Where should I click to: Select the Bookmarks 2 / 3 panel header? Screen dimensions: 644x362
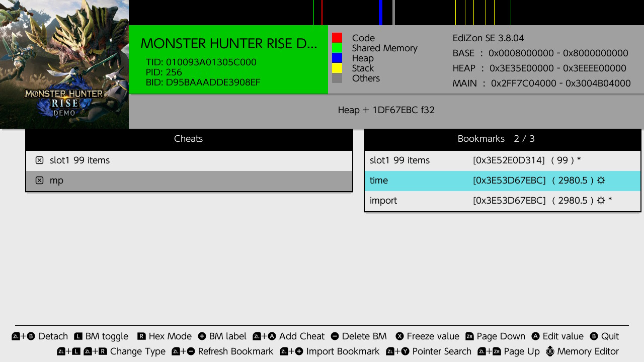pos(503,139)
